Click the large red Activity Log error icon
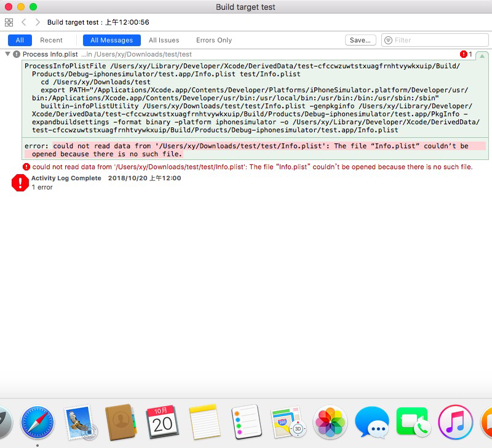492x448 pixels. coord(20,182)
